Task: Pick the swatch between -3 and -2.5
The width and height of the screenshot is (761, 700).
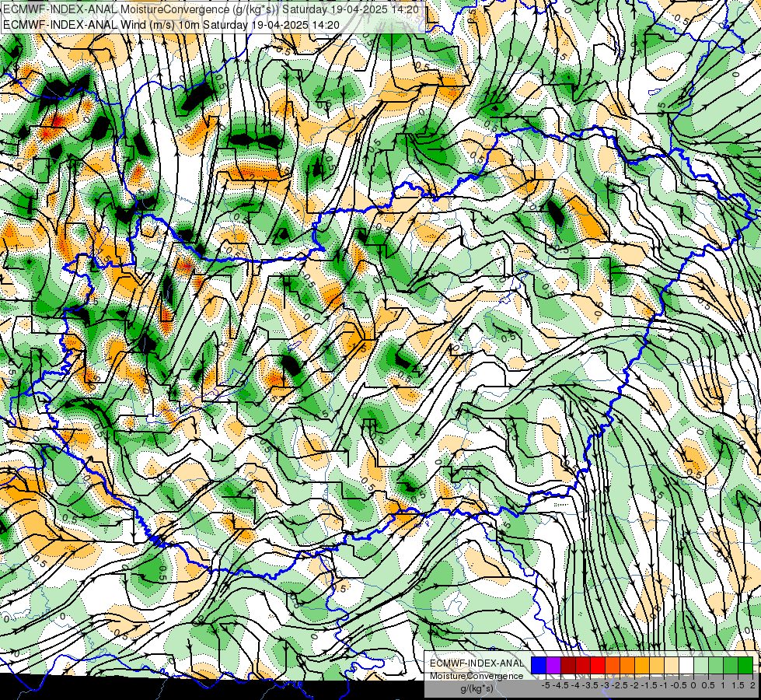Action: click(x=613, y=666)
